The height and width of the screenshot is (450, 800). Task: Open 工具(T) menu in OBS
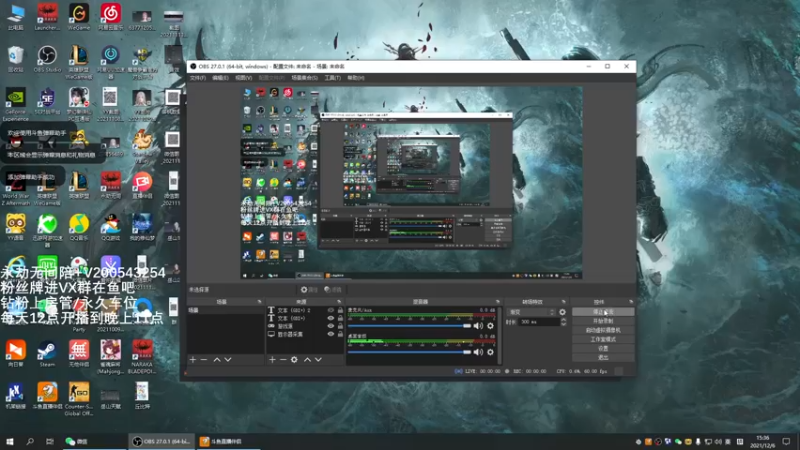(333, 78)
